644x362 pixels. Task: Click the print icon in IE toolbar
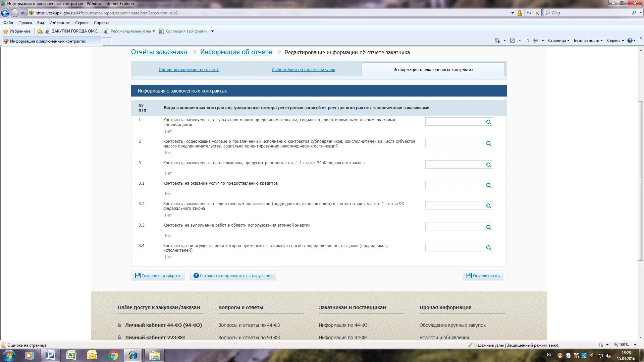coord(535,41)
